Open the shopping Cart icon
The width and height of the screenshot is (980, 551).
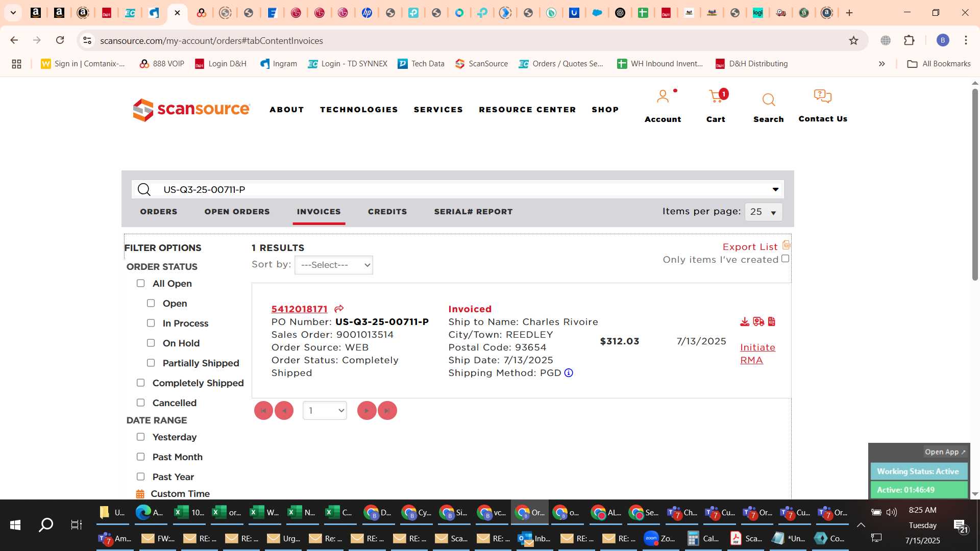coord(716,96)
